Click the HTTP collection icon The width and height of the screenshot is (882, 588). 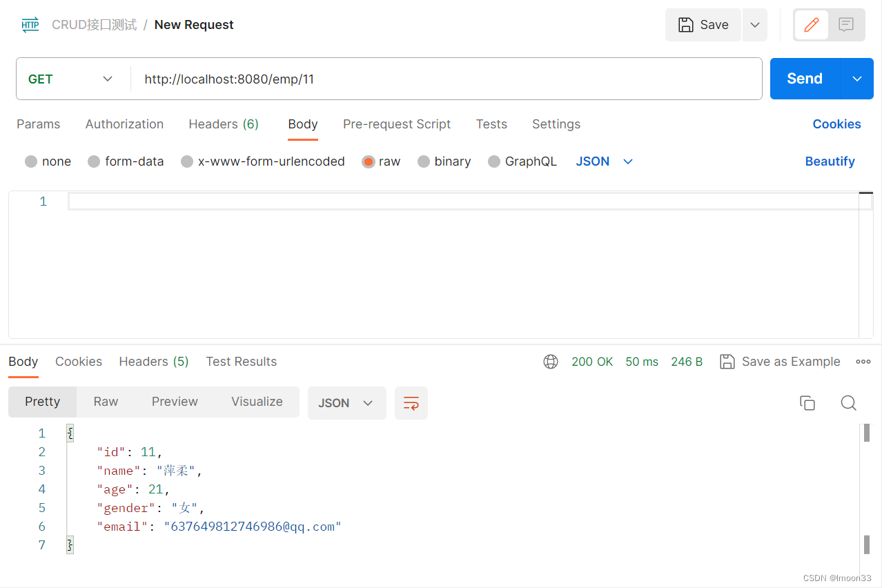pos(29,24)
